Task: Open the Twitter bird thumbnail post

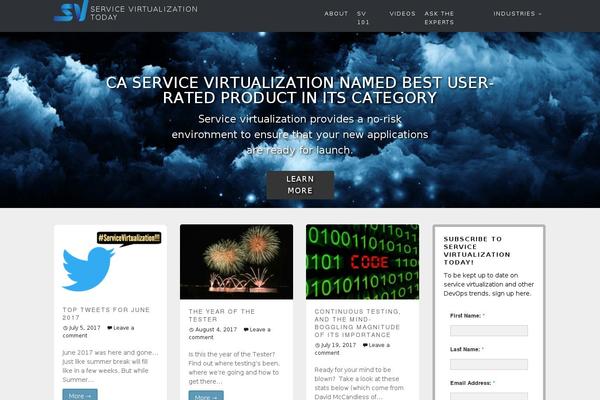Action: point(111,262)
